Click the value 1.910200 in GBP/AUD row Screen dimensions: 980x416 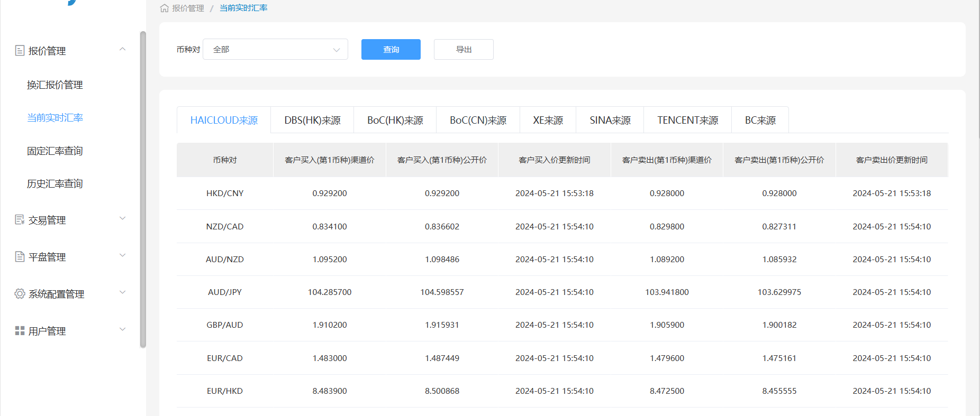click(x=330, y=325)
